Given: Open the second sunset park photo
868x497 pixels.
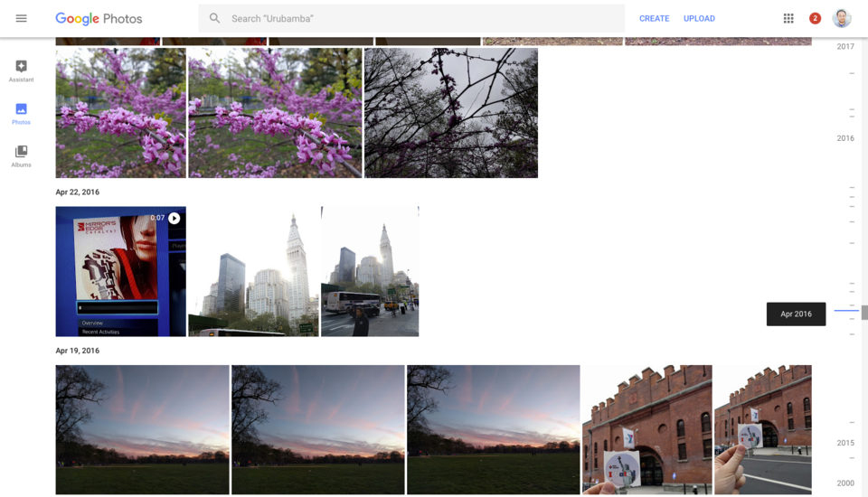Looking at the screenshot, I should pos(317,429).
